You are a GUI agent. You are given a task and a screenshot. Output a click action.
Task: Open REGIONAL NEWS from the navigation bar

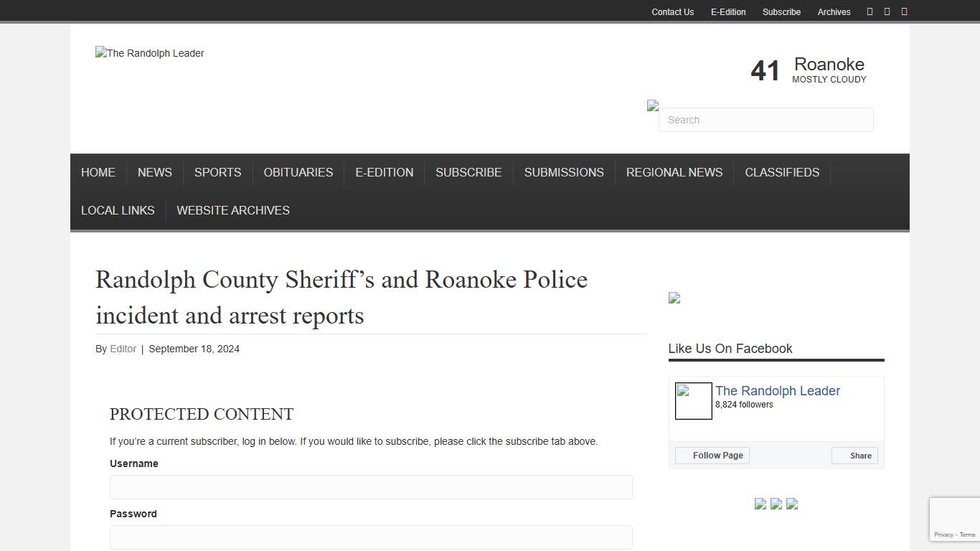point(674,172)
